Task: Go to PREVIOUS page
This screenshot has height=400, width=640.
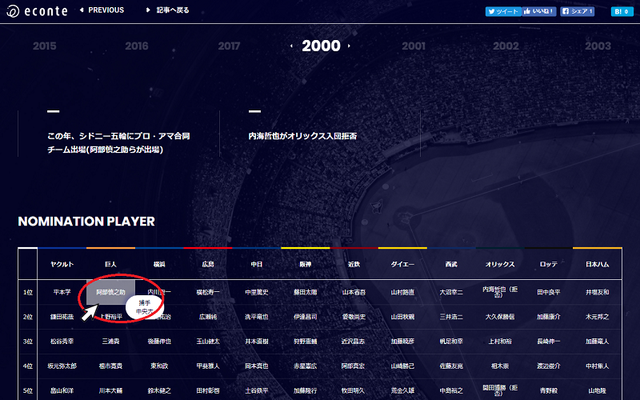Action: point(102,10)
